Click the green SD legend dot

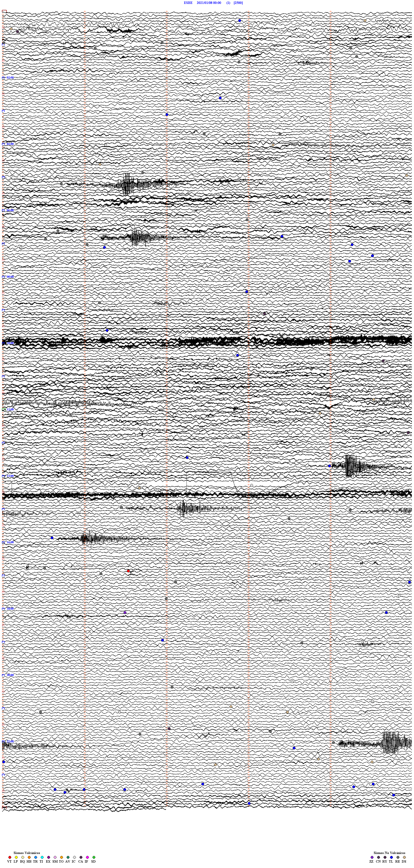[x=94, y=857]
